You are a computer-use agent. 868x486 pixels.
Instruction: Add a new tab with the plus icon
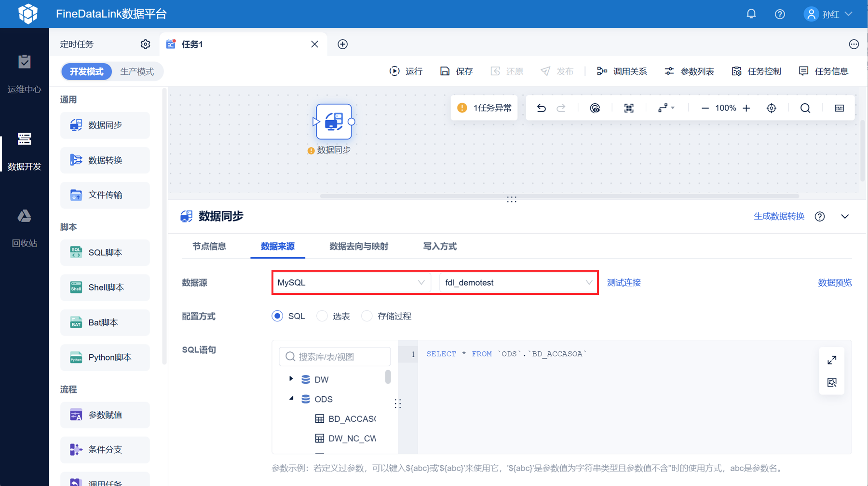click(x=342, y=44)
